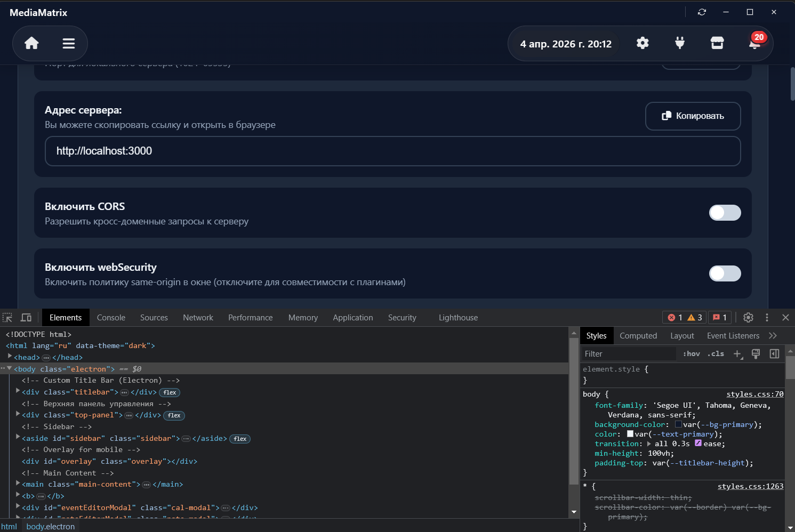The width and height of the screenshot is (795, 532).
Task: Click the Копировать button
Action: pos(693,116)
